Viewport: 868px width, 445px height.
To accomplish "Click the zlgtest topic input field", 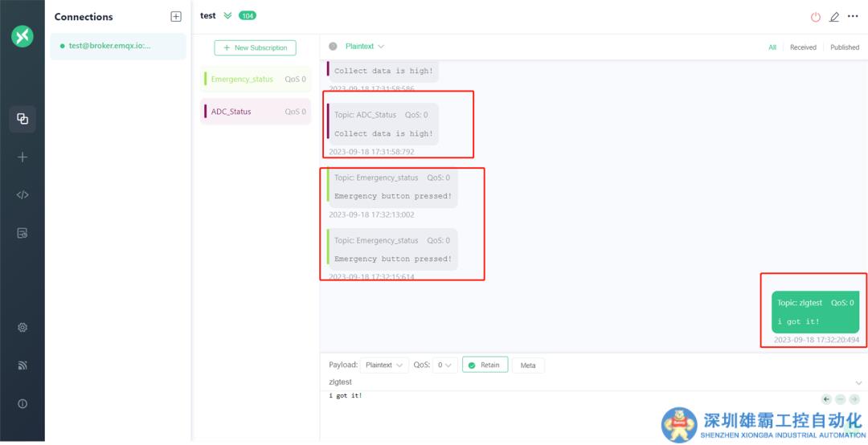I will [x=563, y=382].
